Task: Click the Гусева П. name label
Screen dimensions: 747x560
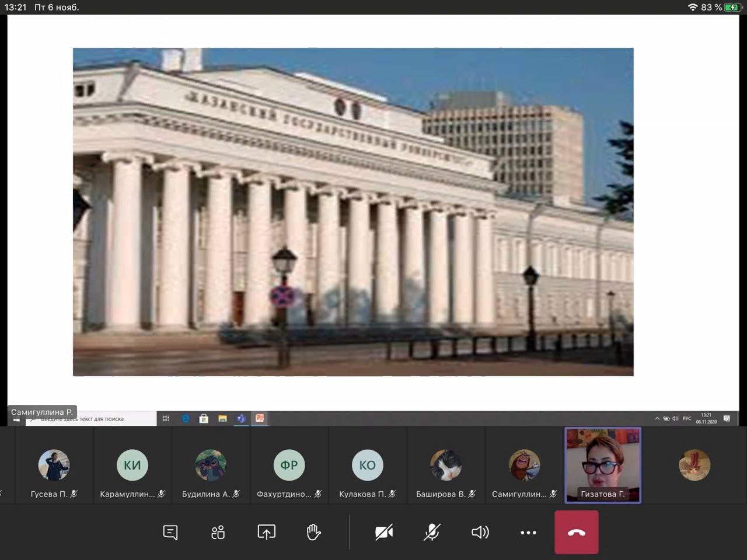Action: click(x=49, y=494)
